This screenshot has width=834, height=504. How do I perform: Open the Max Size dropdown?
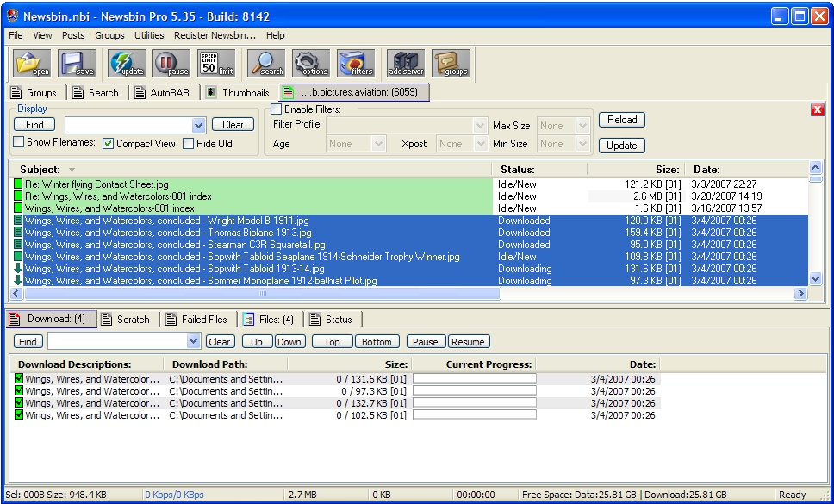582,126
